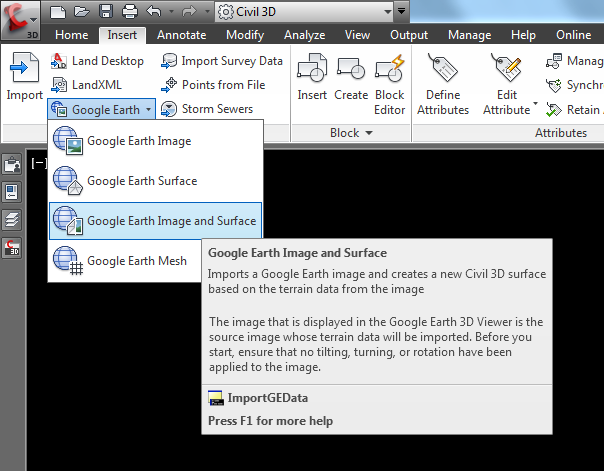Click the Open folder icon in quick access toolbar
604x471 pixels.
tap(82, 12)
